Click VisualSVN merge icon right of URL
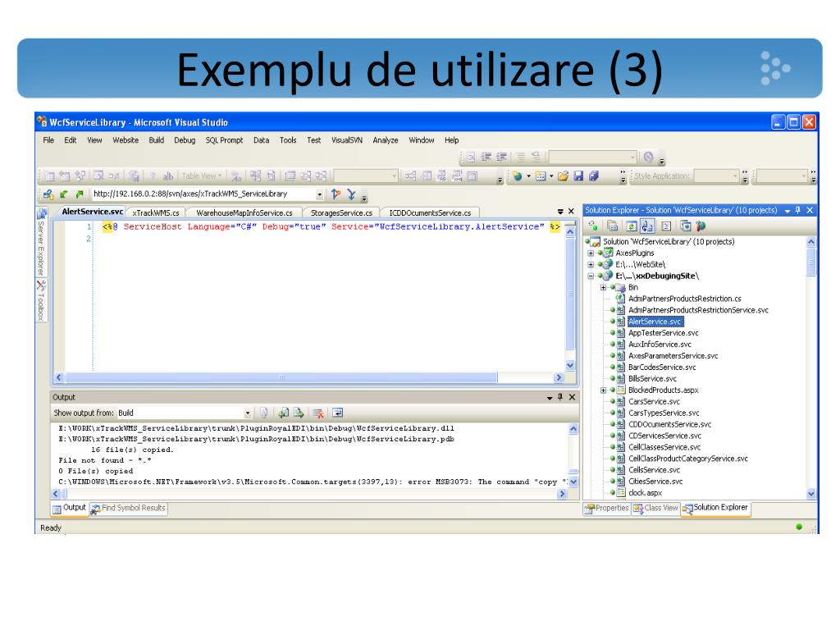This screenshot has height=630, width=840. point(351,194)
